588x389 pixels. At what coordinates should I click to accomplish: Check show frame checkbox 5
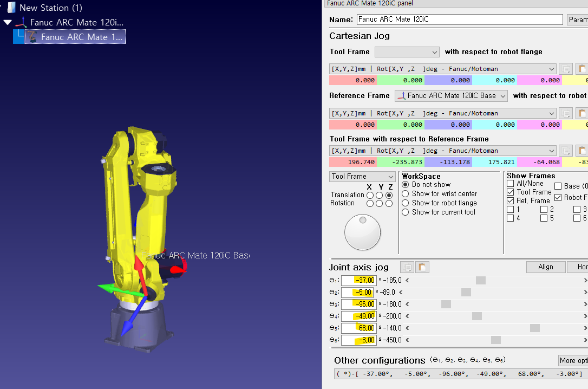click(544, 218)
